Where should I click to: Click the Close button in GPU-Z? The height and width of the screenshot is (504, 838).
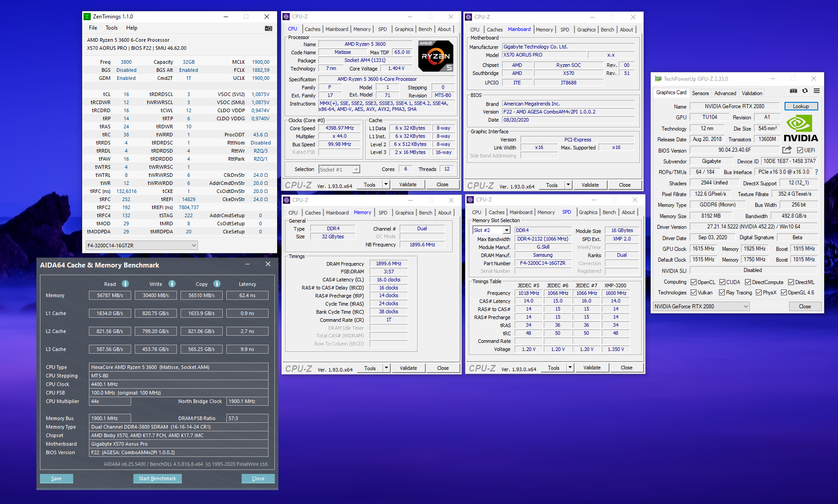tap(805, 307)
